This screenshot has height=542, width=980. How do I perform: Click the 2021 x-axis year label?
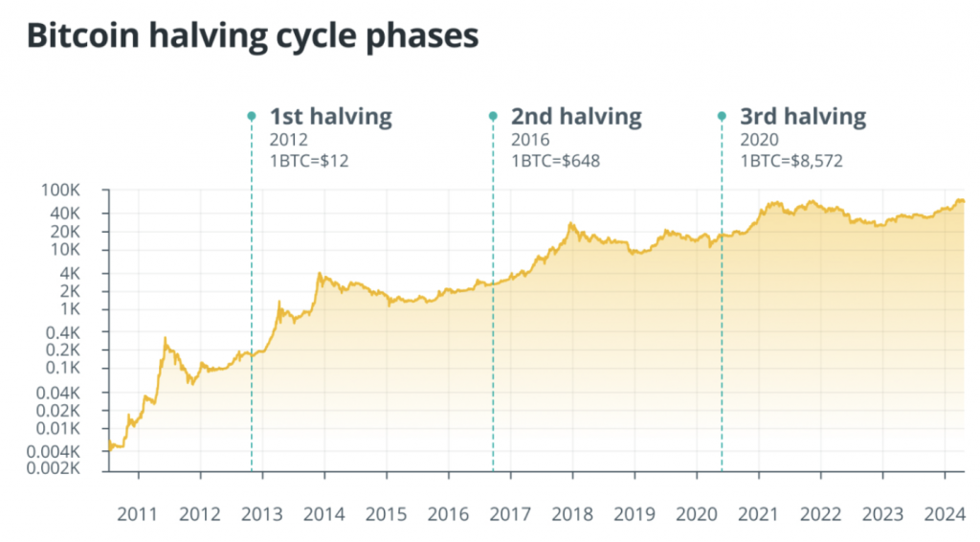758,514
